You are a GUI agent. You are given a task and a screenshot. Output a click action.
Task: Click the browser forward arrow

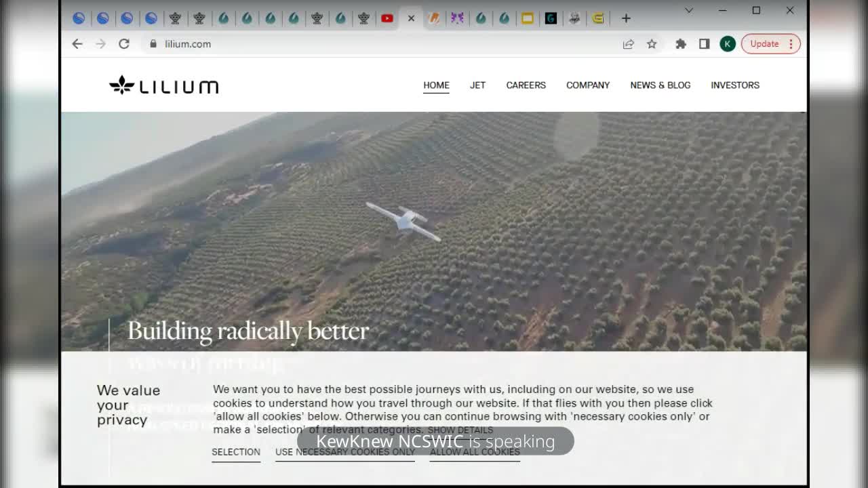click(100, 44)
